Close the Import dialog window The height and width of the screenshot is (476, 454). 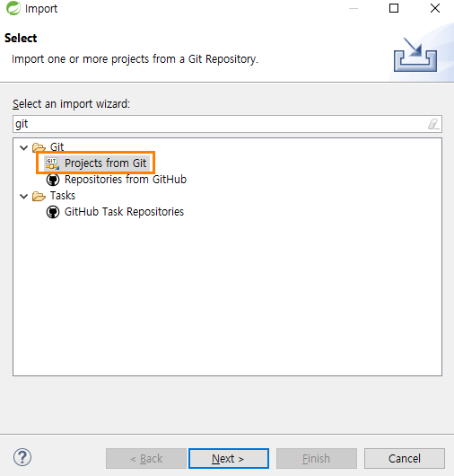[435, 8]
